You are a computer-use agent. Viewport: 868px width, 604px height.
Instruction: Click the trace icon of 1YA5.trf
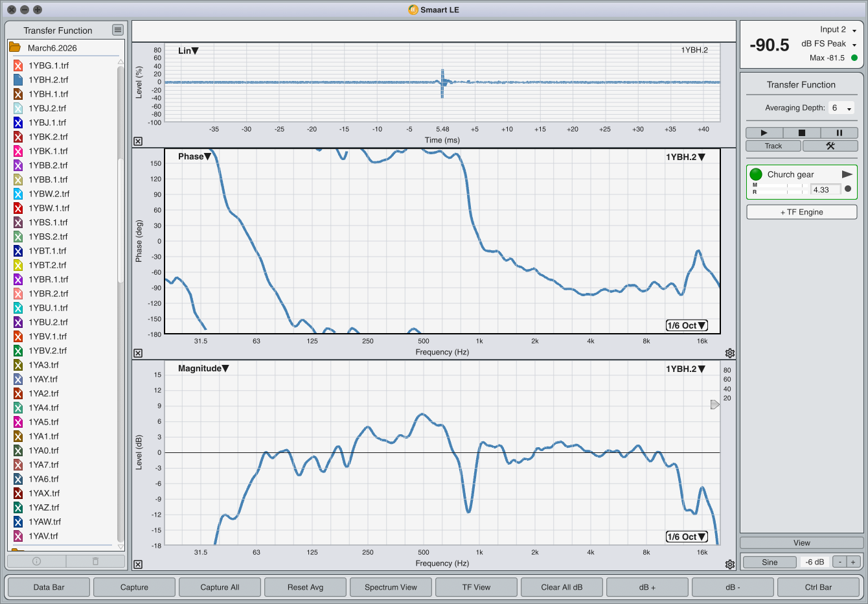pos(18,422)
